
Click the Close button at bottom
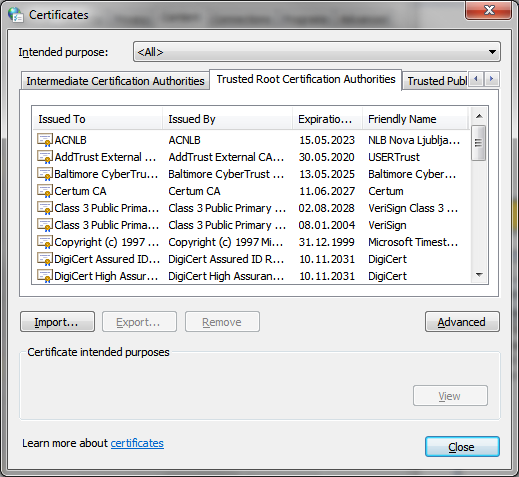(462, 447)
